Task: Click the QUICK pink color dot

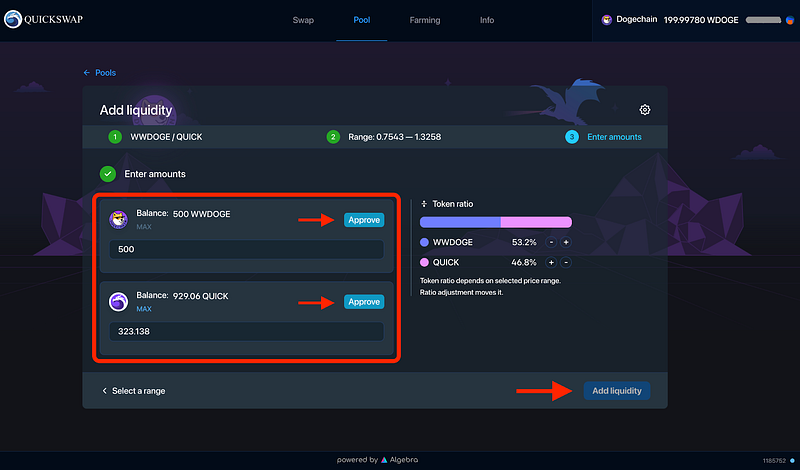Action: tap(424, 262)
